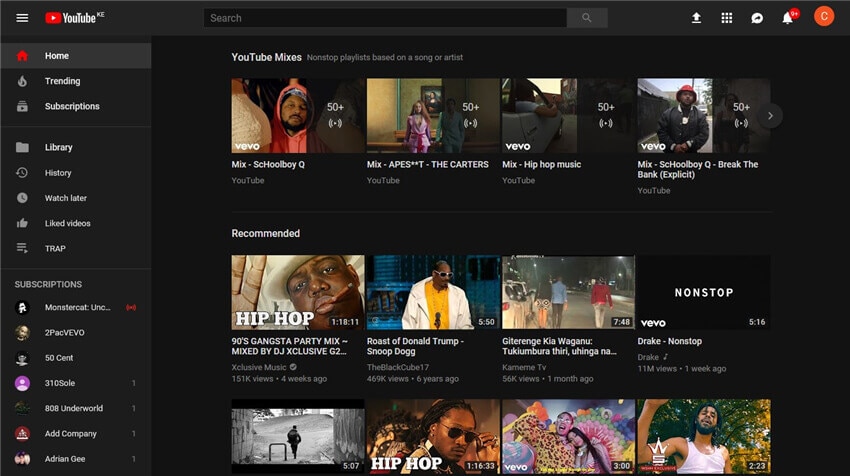
Task: Open the messages speech bubble icon
Action: pyautogui.click(x=757, y=18)
